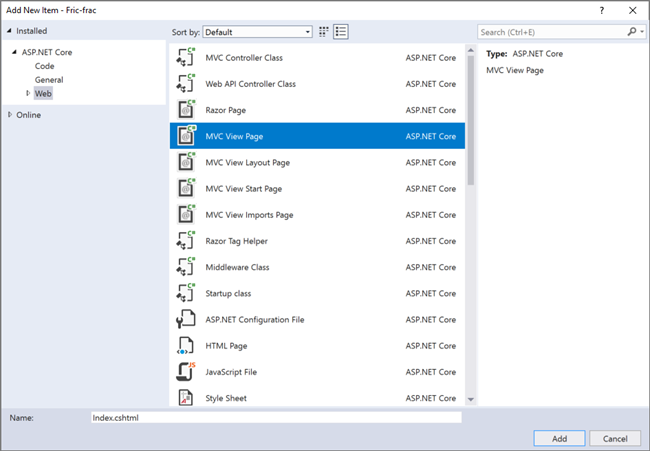
Task: Click ASP.NET Core type in Razor Page row
Action: click(431, 110)
